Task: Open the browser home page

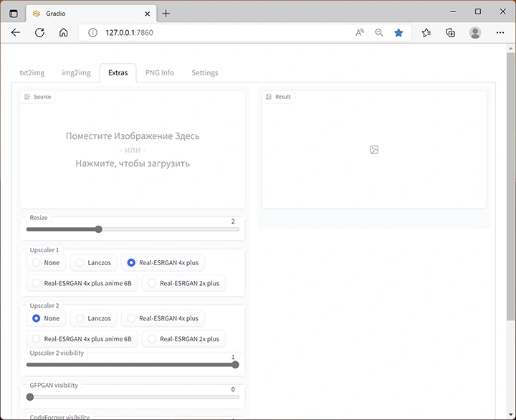Action: 64,32
